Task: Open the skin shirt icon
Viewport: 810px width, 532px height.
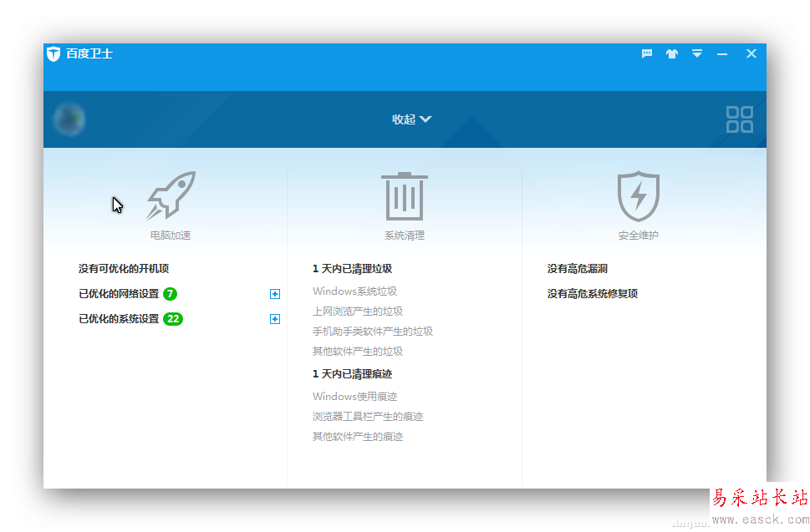Action: click(671, 53)
